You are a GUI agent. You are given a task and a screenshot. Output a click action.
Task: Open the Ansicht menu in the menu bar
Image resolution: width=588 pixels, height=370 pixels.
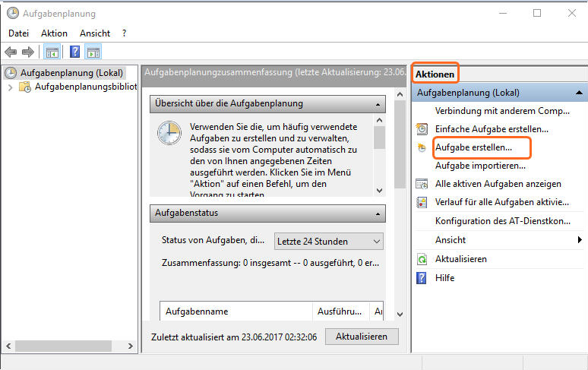coord(95,33)
